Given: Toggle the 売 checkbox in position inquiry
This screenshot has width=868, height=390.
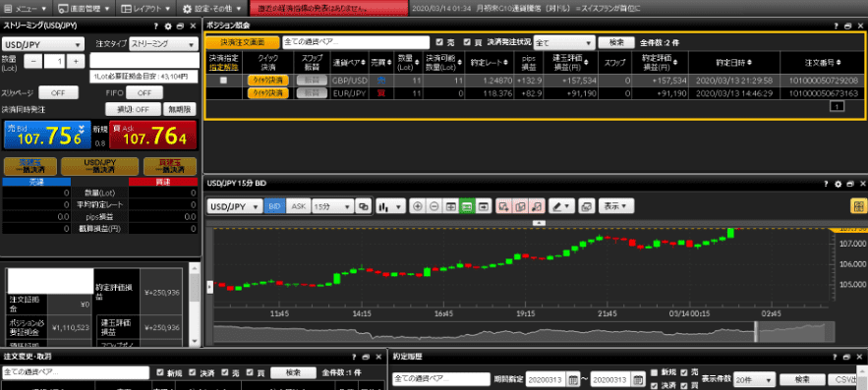Looking at the screenshot, I should point(439,42).
